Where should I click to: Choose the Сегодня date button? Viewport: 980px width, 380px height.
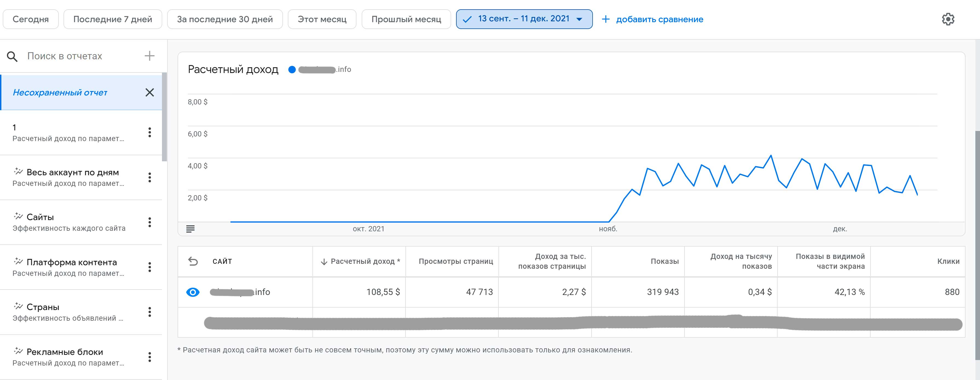pyautogui.click(x=30, y=19)
